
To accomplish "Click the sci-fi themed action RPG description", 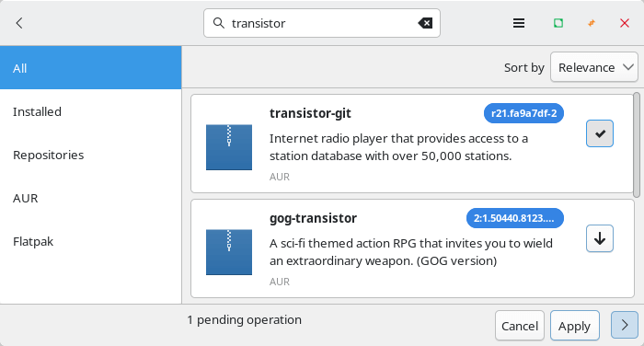I will pos(411,252).
